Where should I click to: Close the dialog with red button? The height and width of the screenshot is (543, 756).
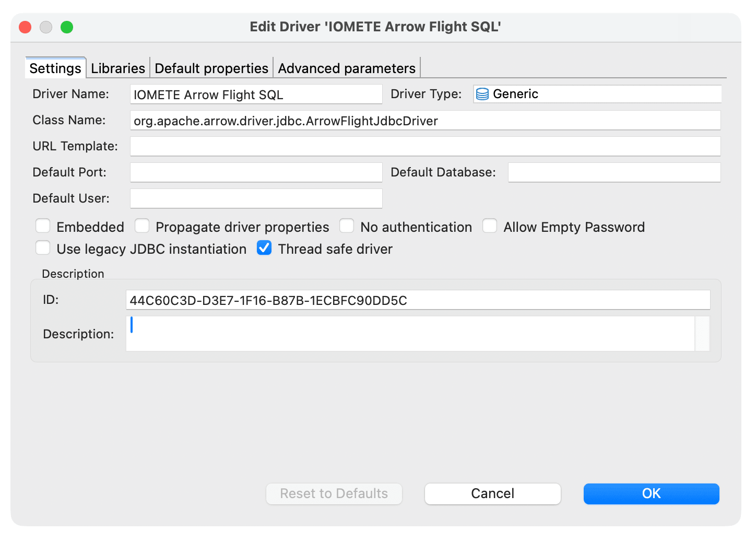(25, 27)
